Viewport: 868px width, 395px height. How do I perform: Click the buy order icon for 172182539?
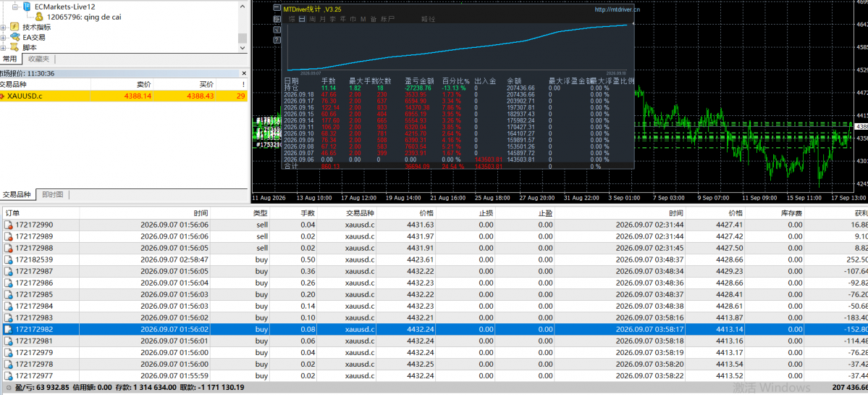[8, 259]
